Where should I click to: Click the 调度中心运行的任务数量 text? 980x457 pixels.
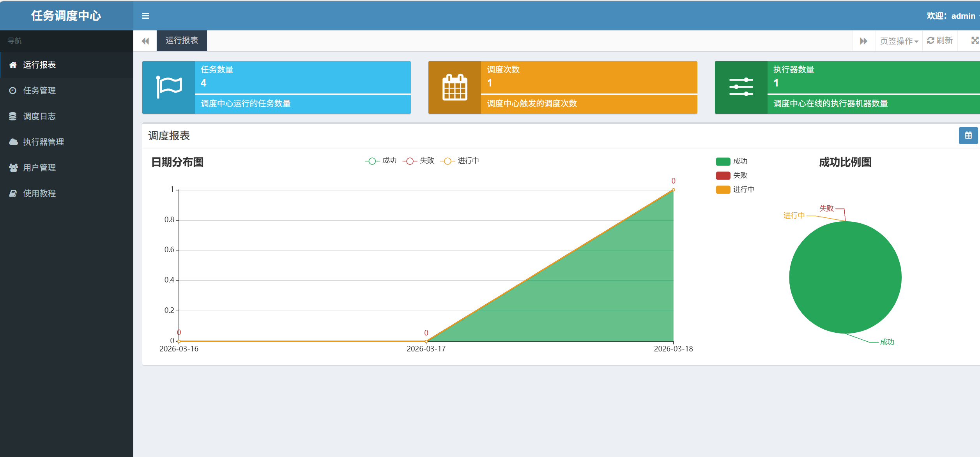pyautogui.click(x=246, y=103)
